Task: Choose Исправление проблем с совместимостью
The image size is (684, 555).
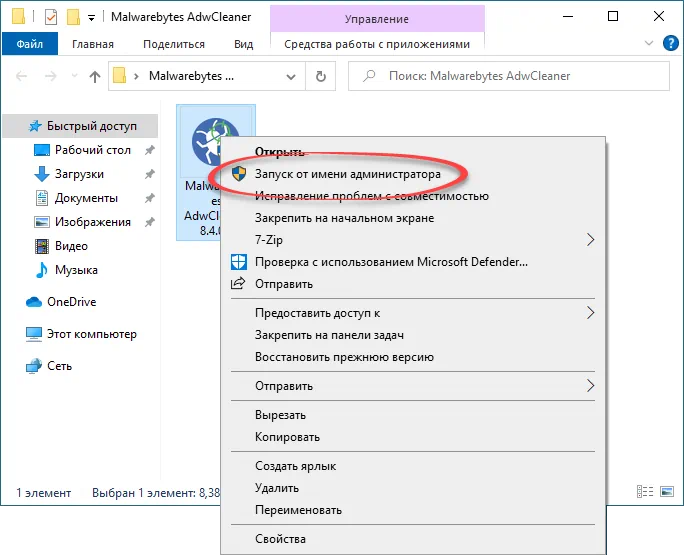Action: [x=413, y=196]
